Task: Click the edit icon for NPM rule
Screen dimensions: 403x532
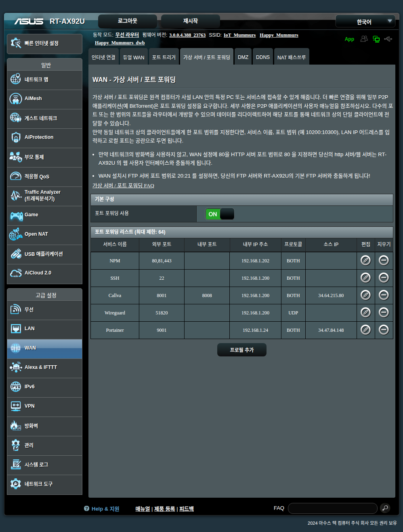Action: 365,260
